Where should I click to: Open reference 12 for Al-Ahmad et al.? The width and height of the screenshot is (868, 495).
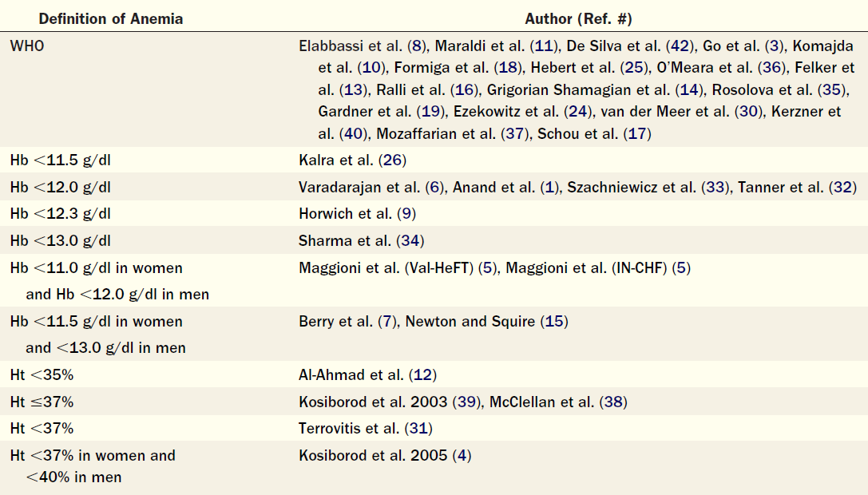pos(422,375)
